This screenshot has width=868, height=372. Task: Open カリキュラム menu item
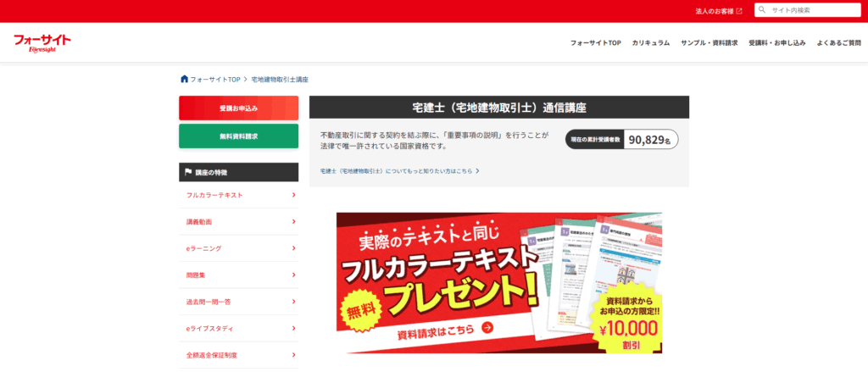tap(651, 42)
